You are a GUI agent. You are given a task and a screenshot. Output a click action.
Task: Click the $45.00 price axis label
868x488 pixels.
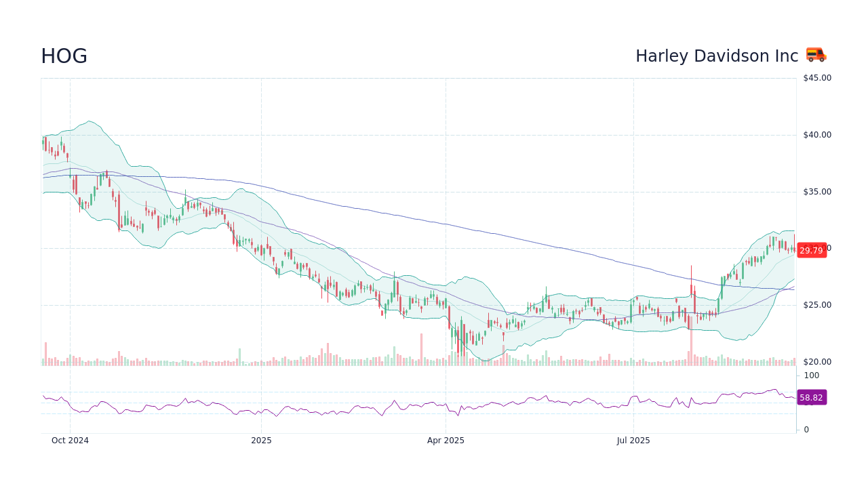click(817, 78)
